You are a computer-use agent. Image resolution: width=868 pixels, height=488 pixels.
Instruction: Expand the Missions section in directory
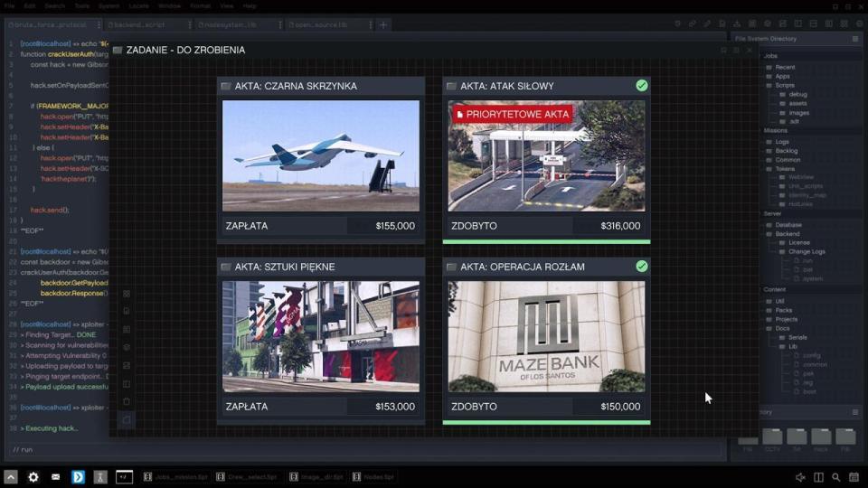click(775, 130)
